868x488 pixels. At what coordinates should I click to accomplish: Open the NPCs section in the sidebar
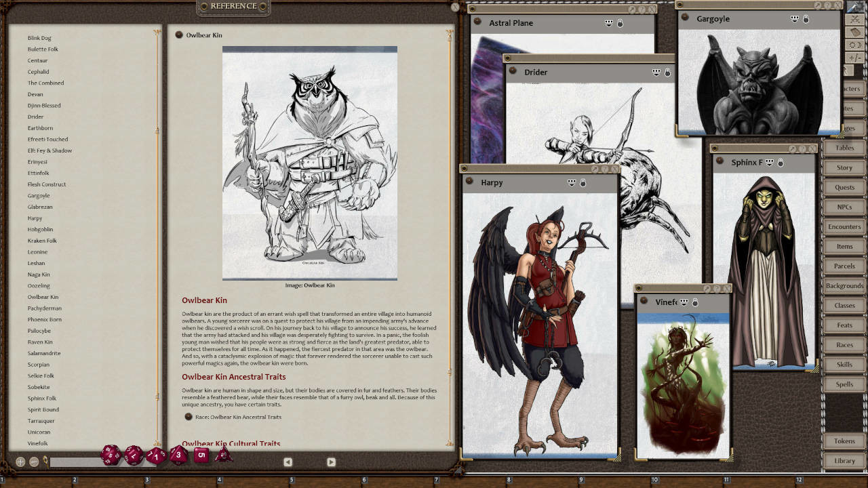click(844, 207)
